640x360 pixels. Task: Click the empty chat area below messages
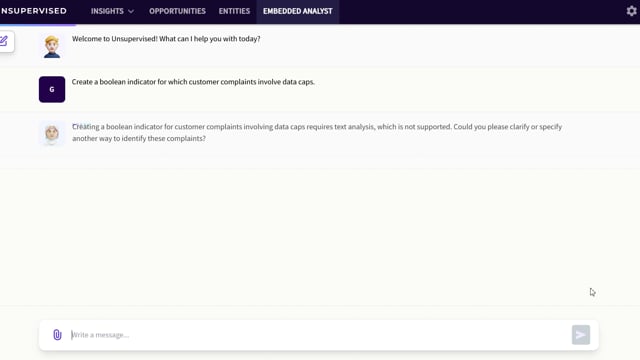318,237
